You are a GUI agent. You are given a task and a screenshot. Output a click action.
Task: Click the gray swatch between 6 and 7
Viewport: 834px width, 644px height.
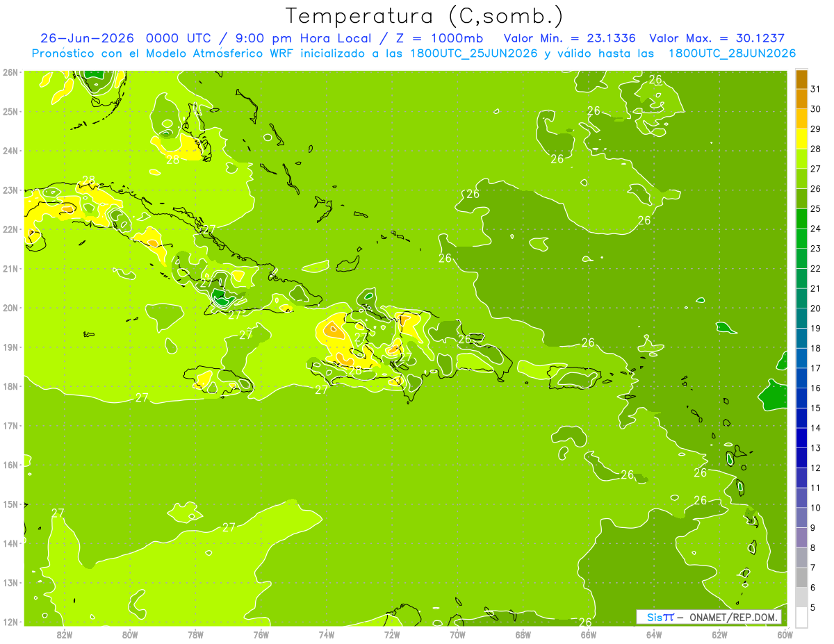tap(801, 577)
